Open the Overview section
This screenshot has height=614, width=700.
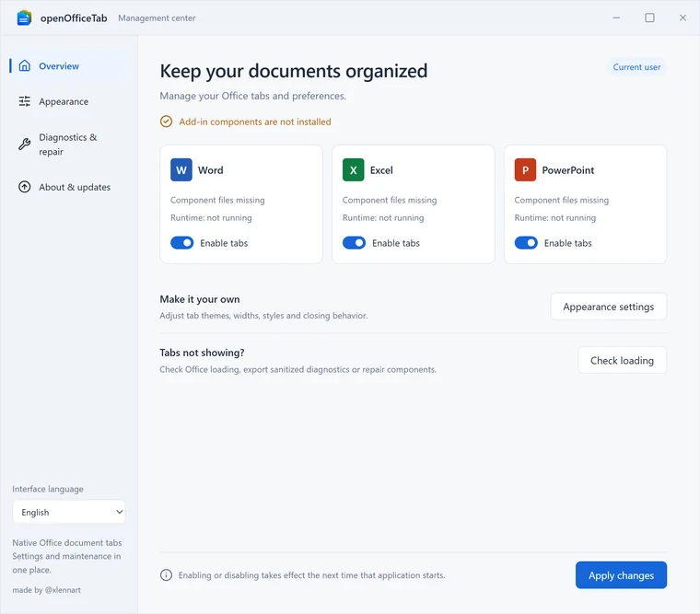click(x=68, y=65)
